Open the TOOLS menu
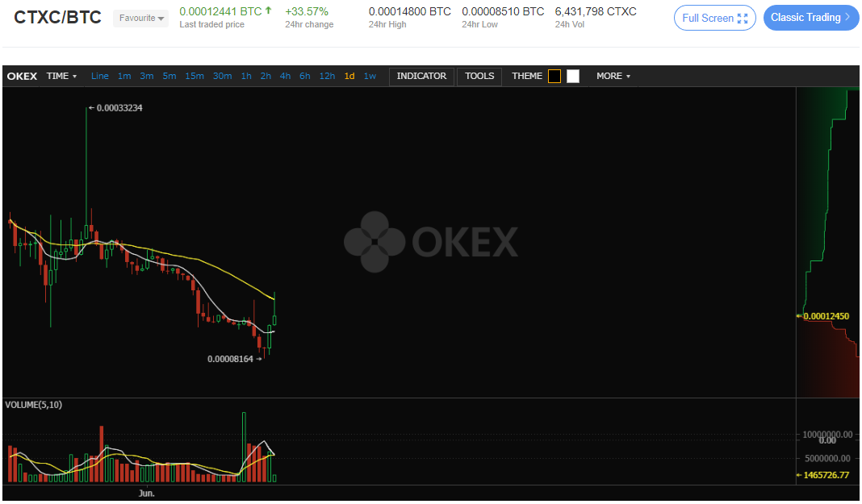 coord(479,77)
